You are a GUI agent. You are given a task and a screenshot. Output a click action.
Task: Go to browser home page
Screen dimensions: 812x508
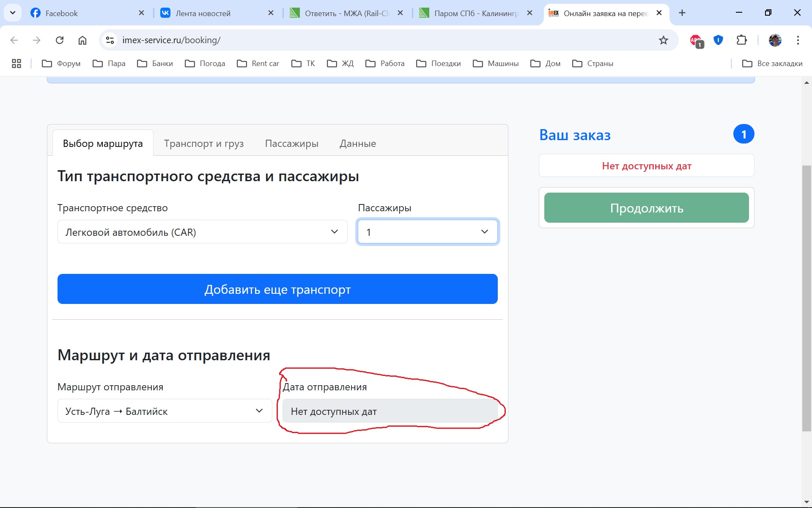click(82, 40)
